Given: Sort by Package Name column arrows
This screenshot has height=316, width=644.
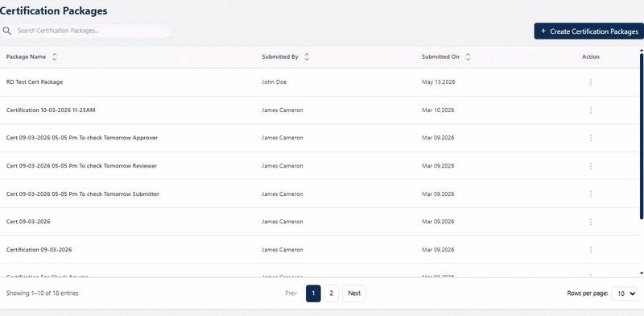Looking at the screenshot, I should tap(54, 56).
